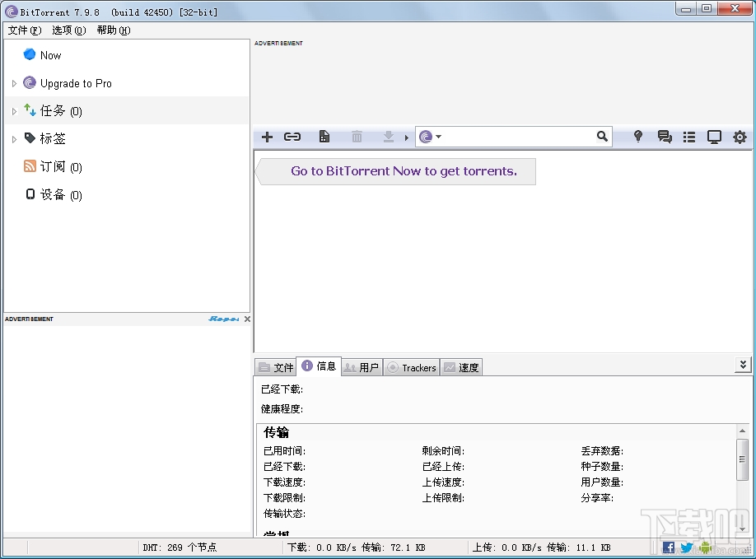Click the small play arrow beside download icon
This screenshot has height=559, width=756.
click(x=407, y=137)
